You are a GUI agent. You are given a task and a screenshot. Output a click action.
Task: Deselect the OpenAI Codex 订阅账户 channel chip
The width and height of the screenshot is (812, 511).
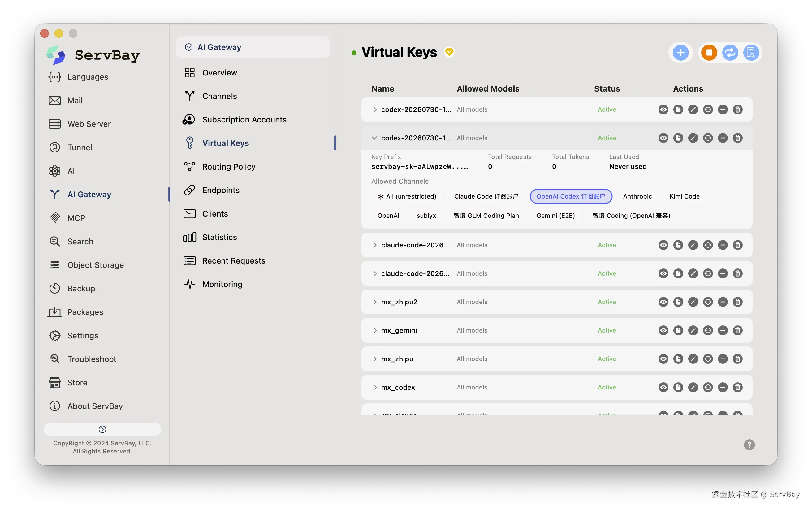click(x=571, y=196)
